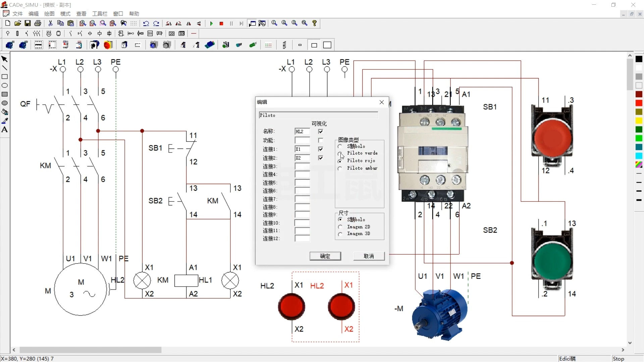Select the red emergency stop switch icon
Image resolution: width=644 pixels, height=362 pixels.
point(108,45)
